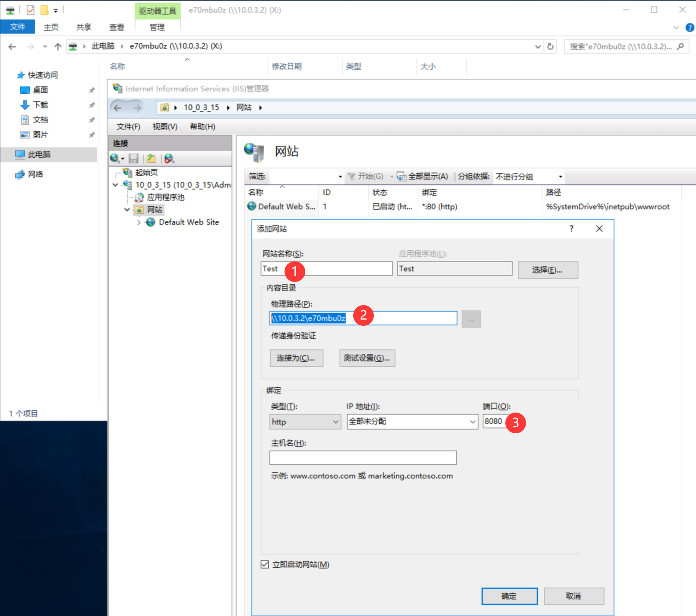Click the 连接为(C)... button
Screen dimensions: 696x616
click(x=296, y=358)
